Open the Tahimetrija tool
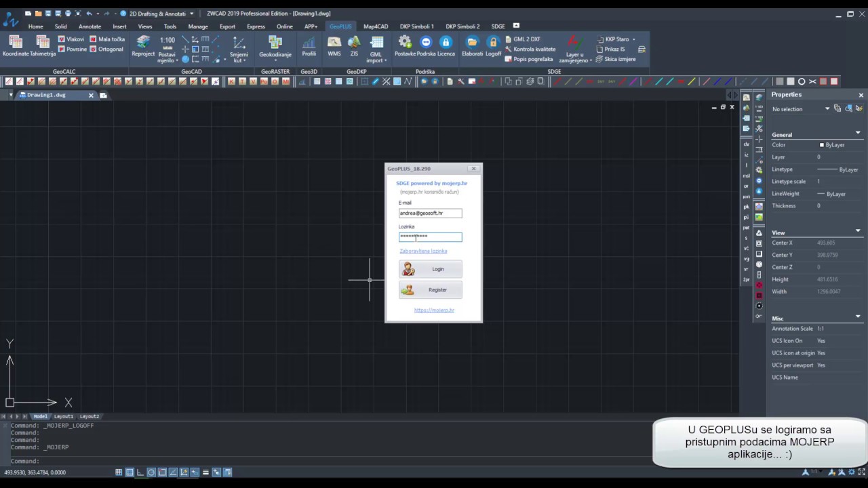 click(43, 45)
